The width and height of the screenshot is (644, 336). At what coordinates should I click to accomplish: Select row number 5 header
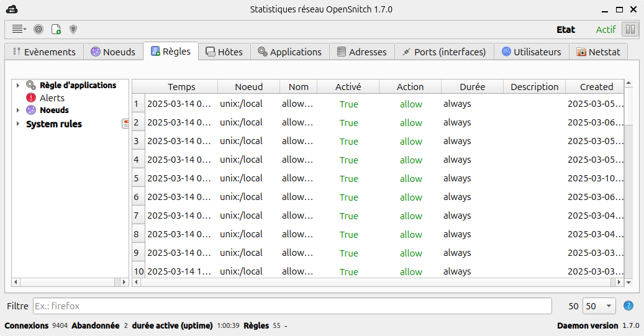138,178
